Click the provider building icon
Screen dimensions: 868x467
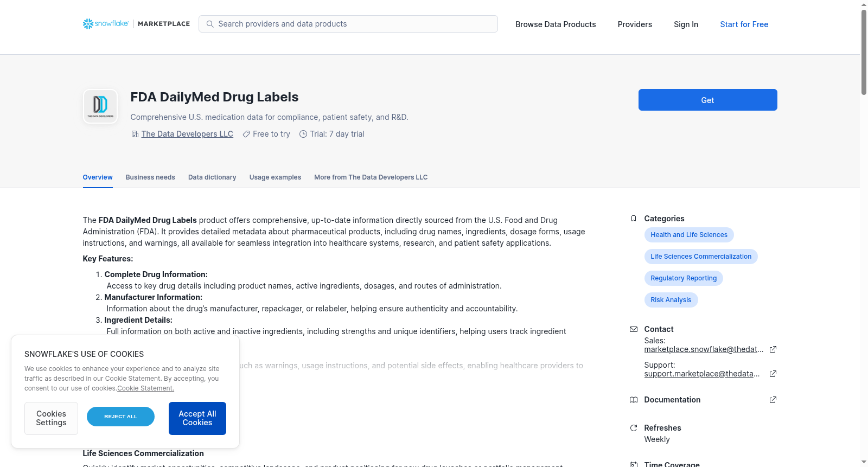click(135, 134)
